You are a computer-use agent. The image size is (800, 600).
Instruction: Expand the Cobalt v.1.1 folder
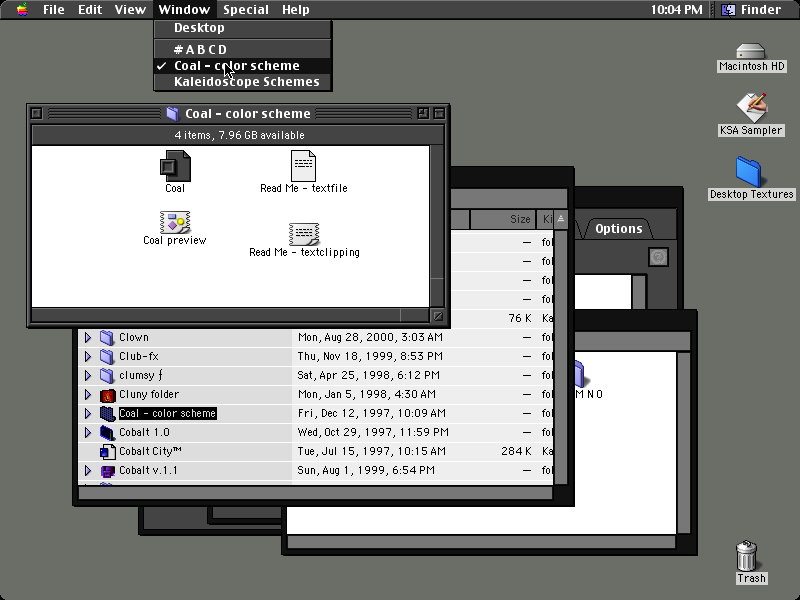pos(88,470)
